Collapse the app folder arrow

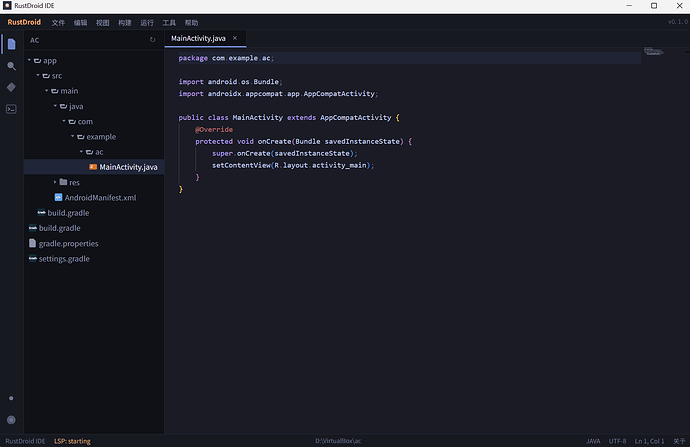(29, 60)
